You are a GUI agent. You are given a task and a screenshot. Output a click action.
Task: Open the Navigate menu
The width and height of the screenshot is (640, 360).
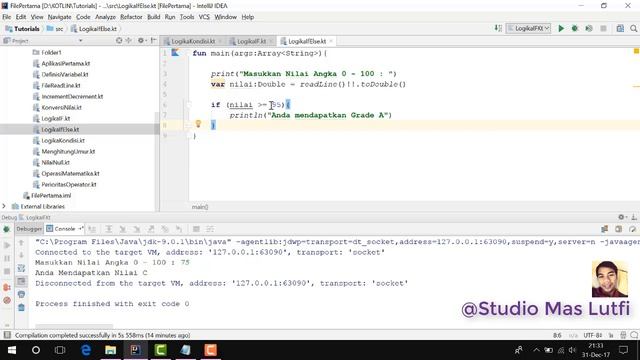coord(59,17)
